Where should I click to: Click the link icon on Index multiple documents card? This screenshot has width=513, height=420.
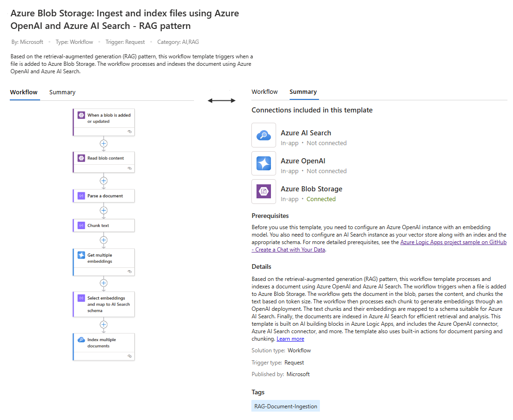pos(130,356)
